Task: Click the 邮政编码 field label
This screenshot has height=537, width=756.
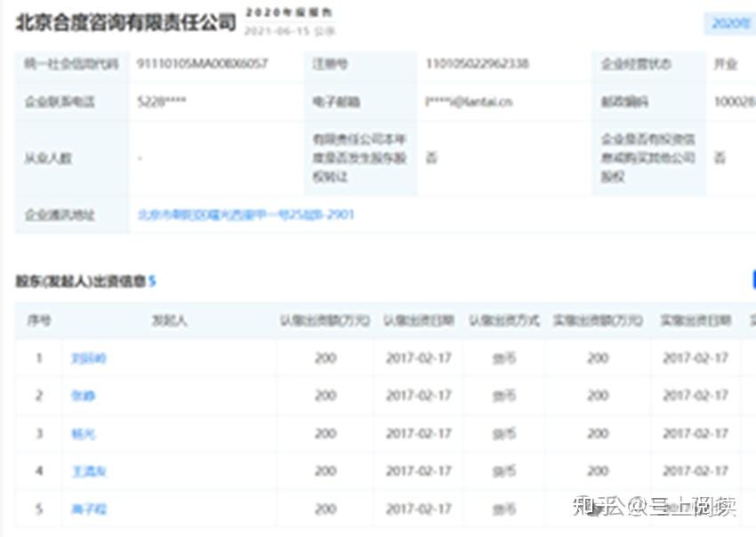Action: pyautogui.click(x=624, y=101)
